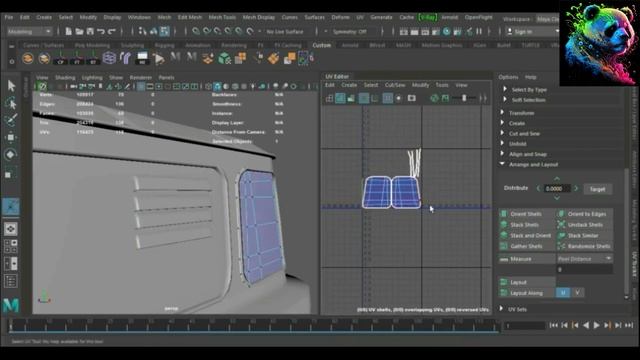Screen dimensions: 640x360
Task: Open the Modeling menu set dropdown
Action: 29,31
